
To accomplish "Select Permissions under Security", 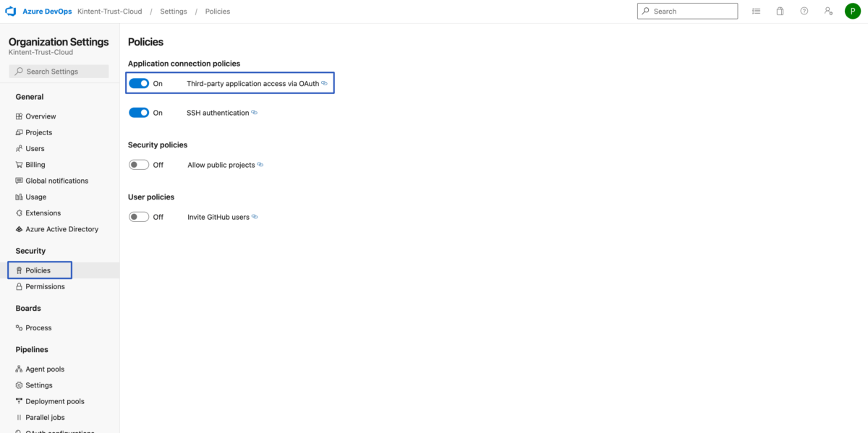I will (x=43, y=286).
